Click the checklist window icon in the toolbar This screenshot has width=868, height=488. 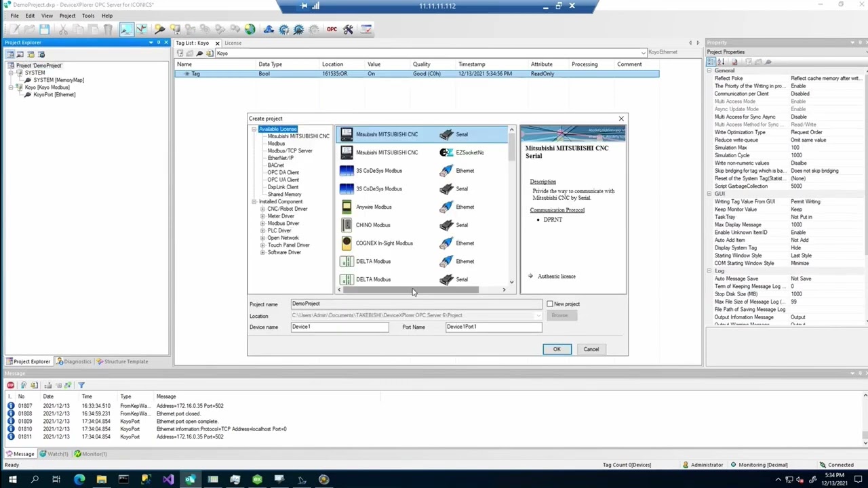pos(366,29)
